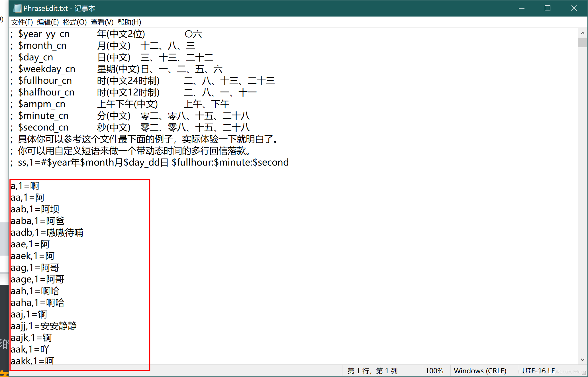The height and width of the screenshot is (377, 588).
Task: Place cursor on line aadb,1=嗷嗷待哺
Action: 47,233
